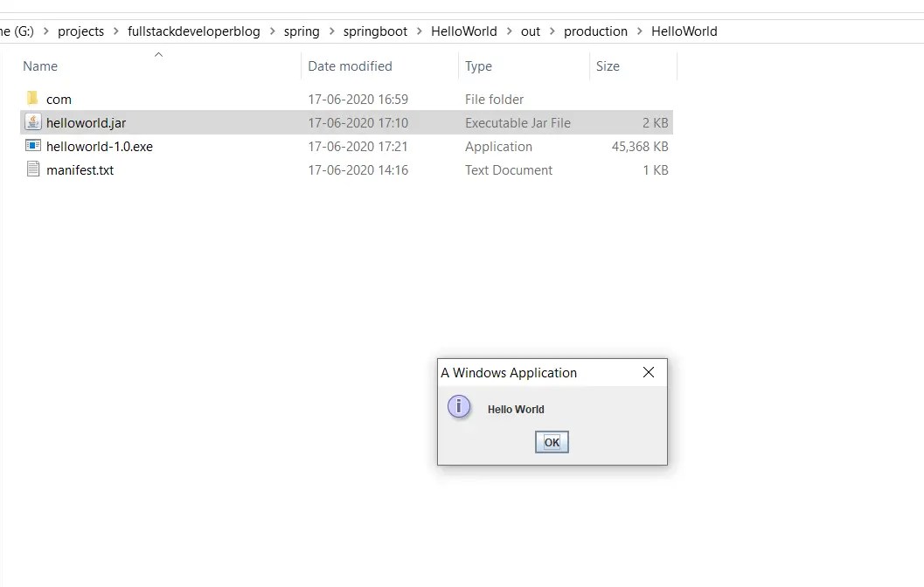Click the com folder icon
The width and height of the screenshot is (924, 587).
tap(33, 99)
